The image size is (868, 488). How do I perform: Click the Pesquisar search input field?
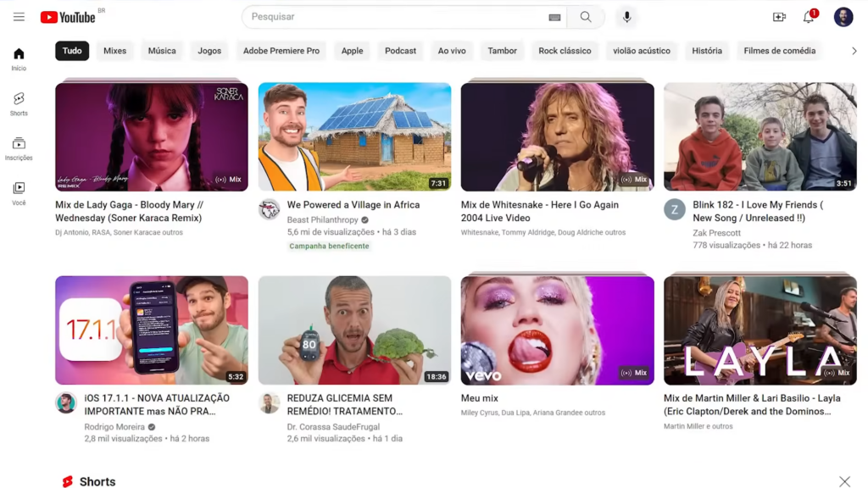tap(381, 16)
